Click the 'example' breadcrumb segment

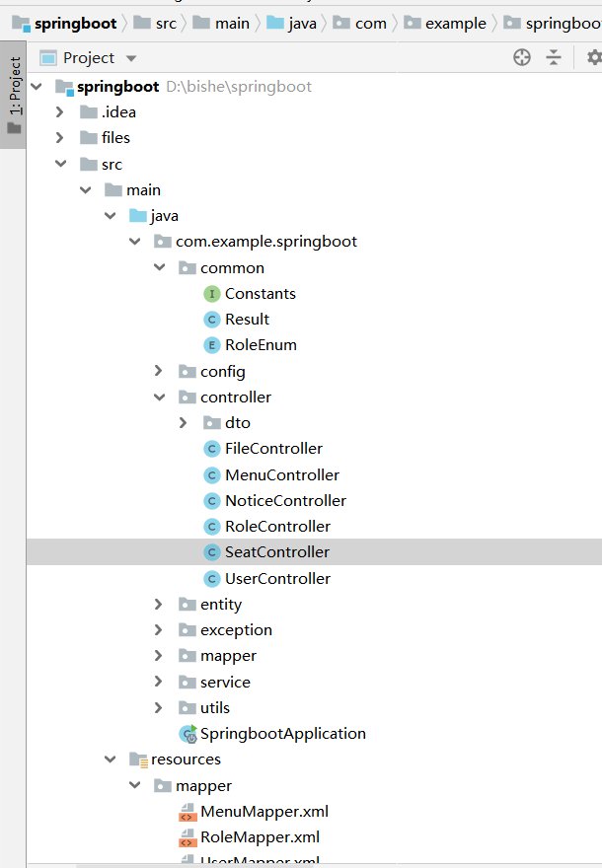tap(455, 23)
